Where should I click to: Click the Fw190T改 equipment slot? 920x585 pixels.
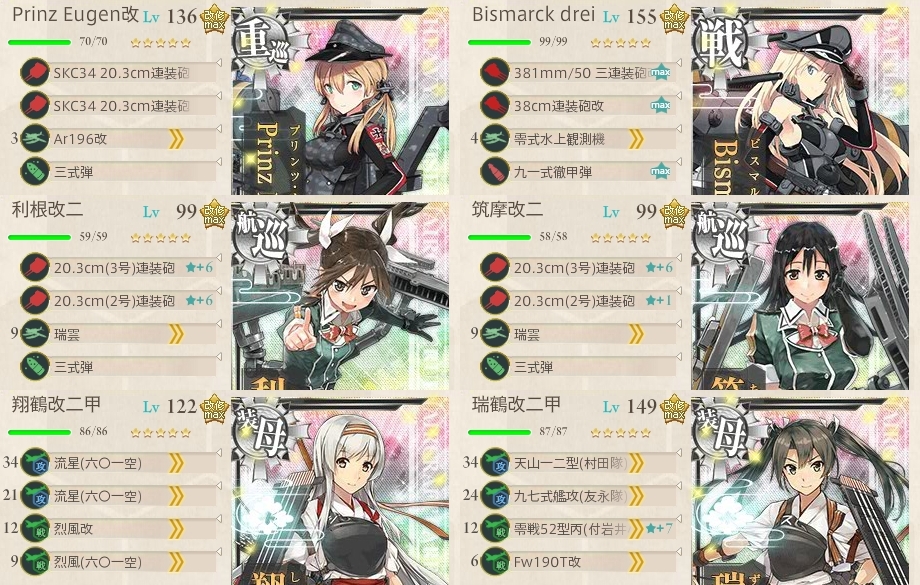pyautogui.click(x=580, y=562)
